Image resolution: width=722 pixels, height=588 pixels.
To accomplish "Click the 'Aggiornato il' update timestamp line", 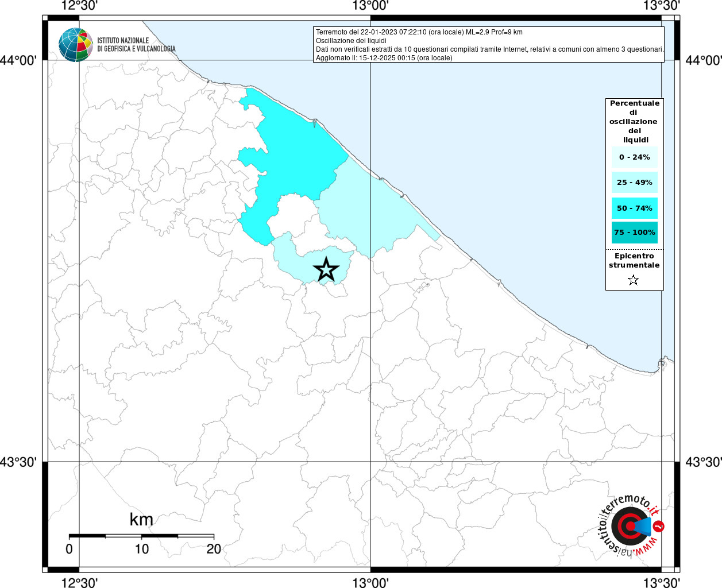I will pos(384,58).
